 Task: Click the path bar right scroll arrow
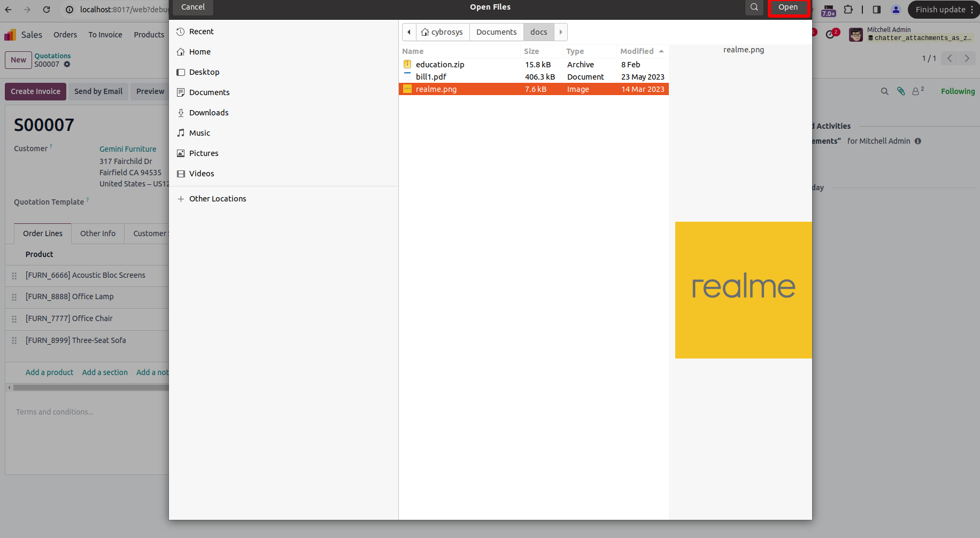tap(561, 32)
